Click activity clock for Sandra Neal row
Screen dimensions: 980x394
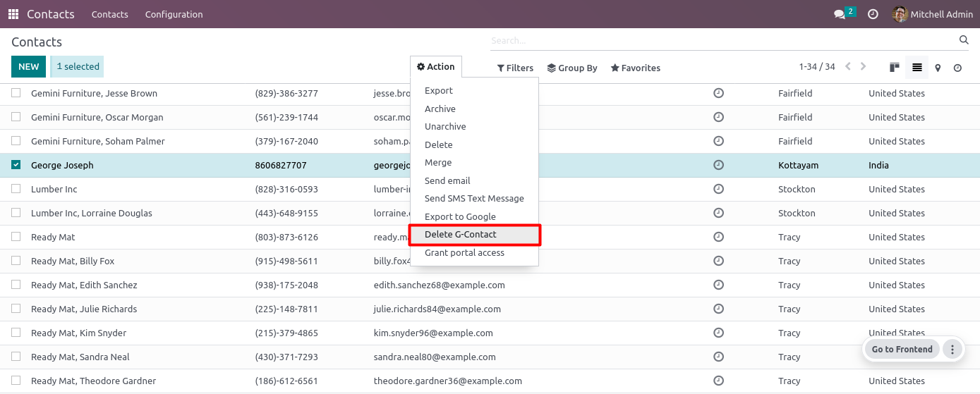coord(719,357)
